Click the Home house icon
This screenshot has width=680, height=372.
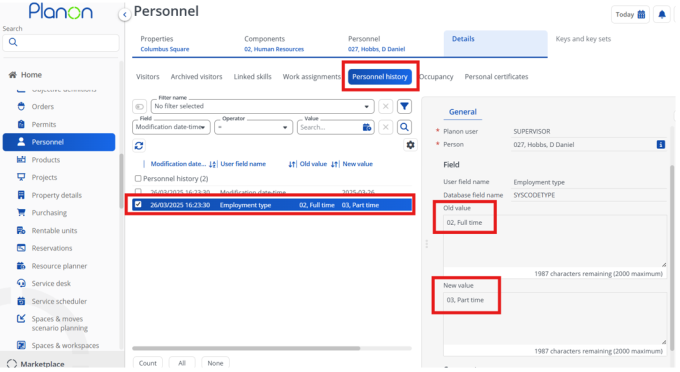[x=13, y=75]
